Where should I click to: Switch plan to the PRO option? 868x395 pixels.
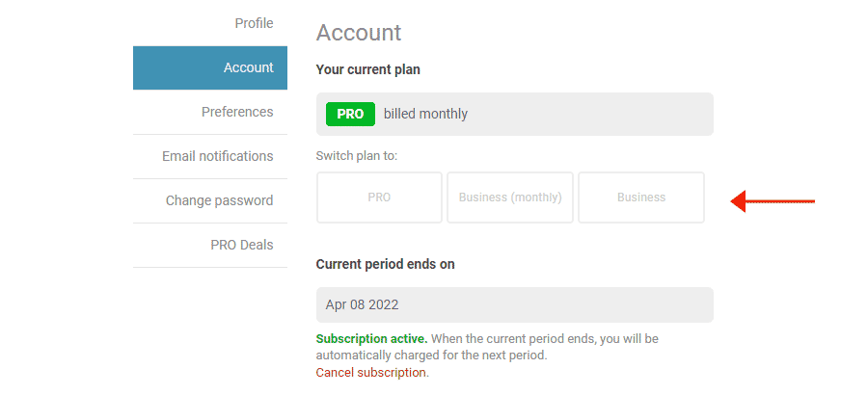[379, 197]
